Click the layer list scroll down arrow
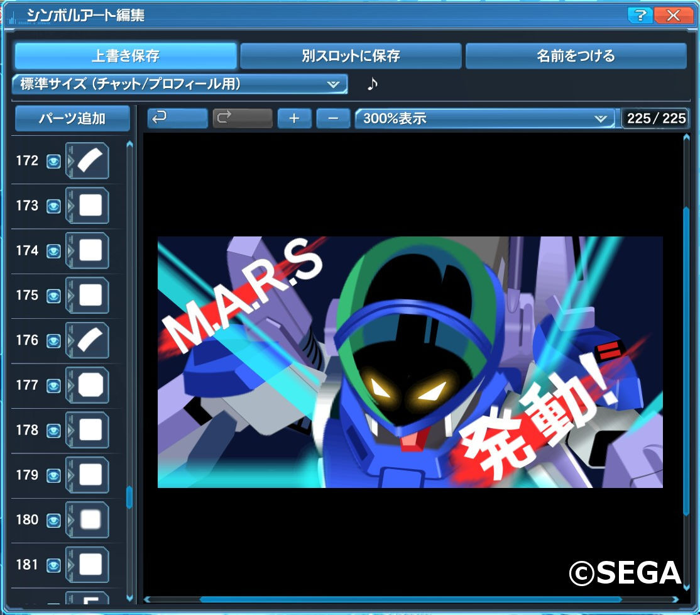 (129, 598)
